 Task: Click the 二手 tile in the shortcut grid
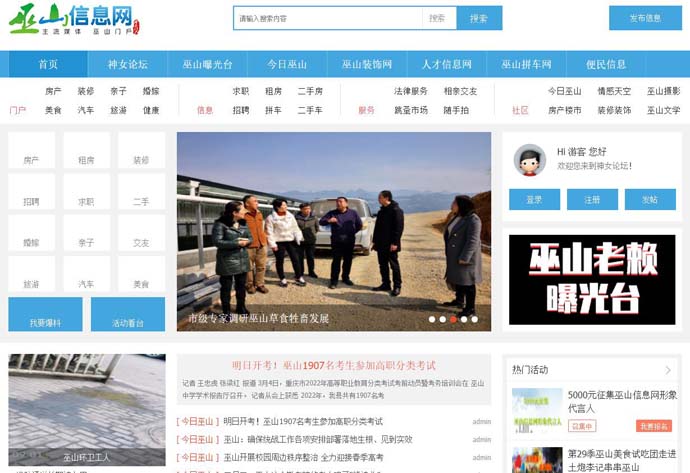pos(142,191)
